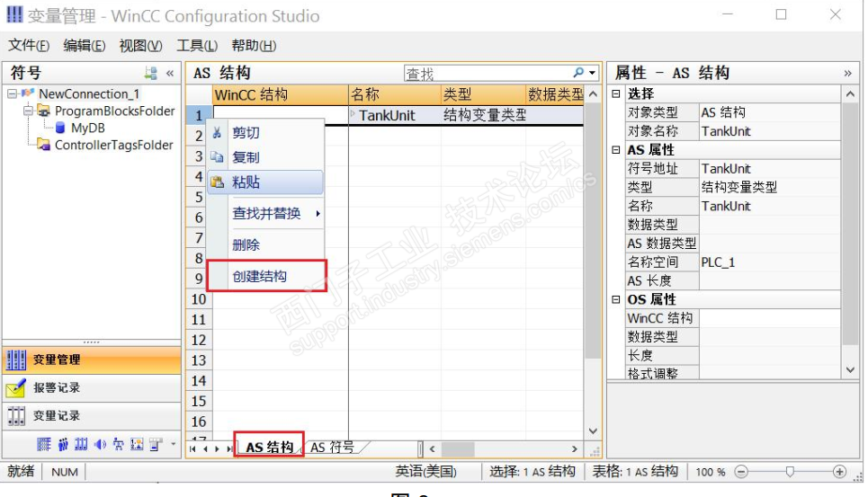The width and height of the screenshot is (868, 497).
Task: Click the zoom out minus icon
Action: click(741, 472)
